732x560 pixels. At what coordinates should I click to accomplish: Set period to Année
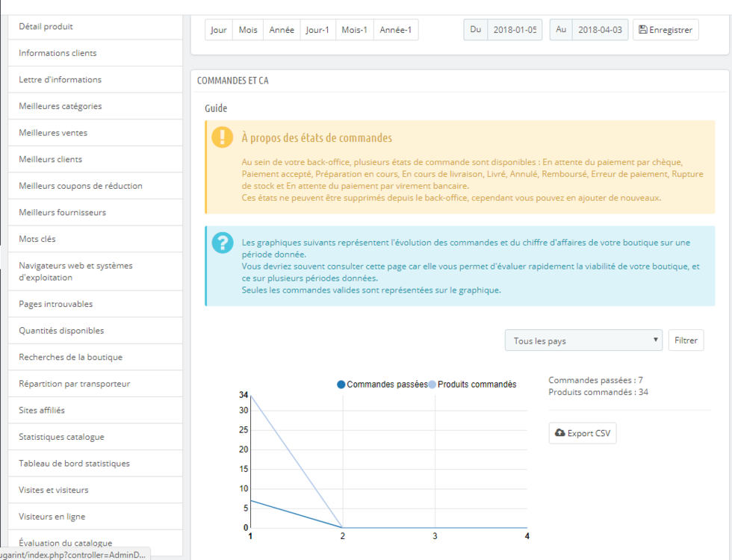pos(282,30)
